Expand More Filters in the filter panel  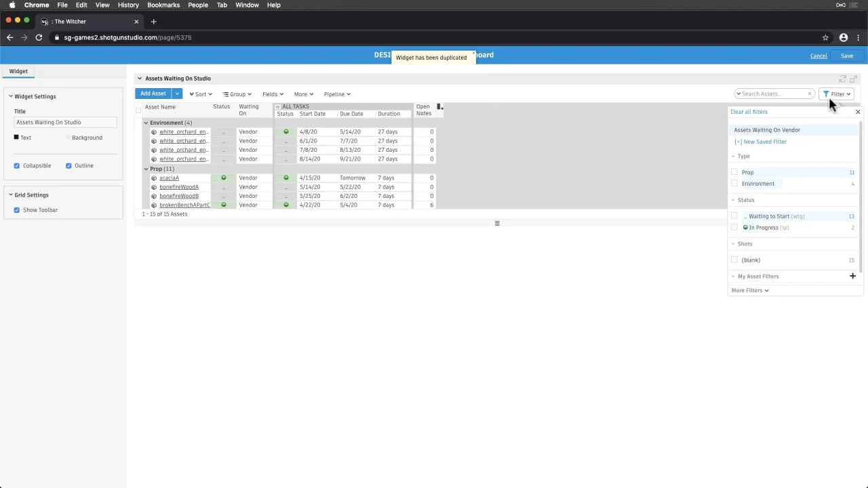click(x=750, y=290)
